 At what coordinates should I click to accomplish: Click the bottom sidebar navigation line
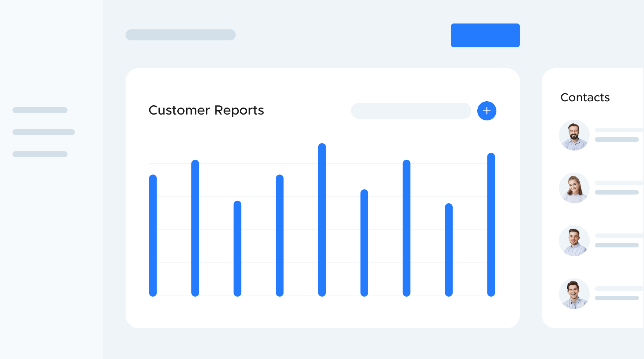40,154
